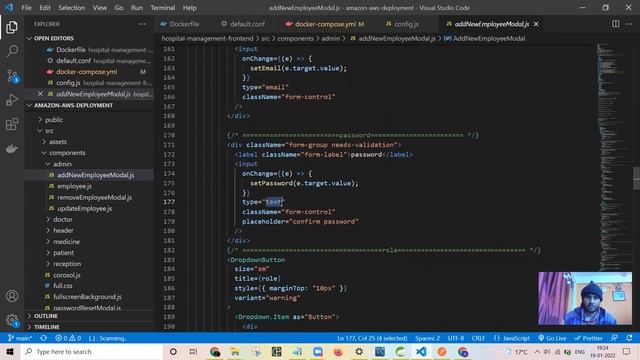
Task: Open the Run and Debug view
Action: click(x=12, y=100)
